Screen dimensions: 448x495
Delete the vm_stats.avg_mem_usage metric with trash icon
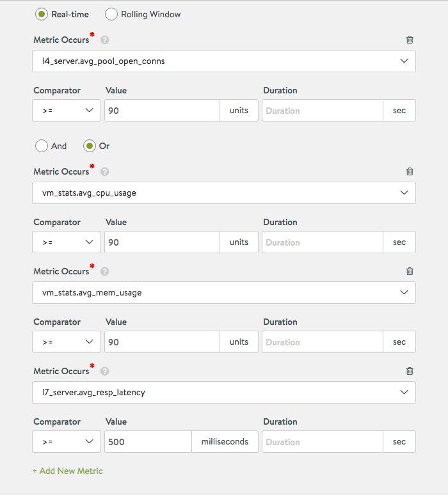click(x=410, y=271)
